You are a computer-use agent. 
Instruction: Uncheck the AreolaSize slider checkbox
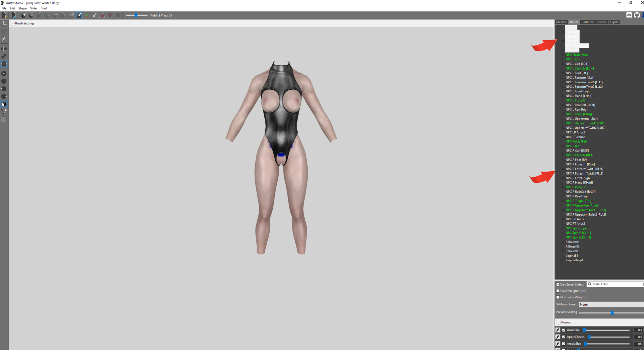[564, 344]
